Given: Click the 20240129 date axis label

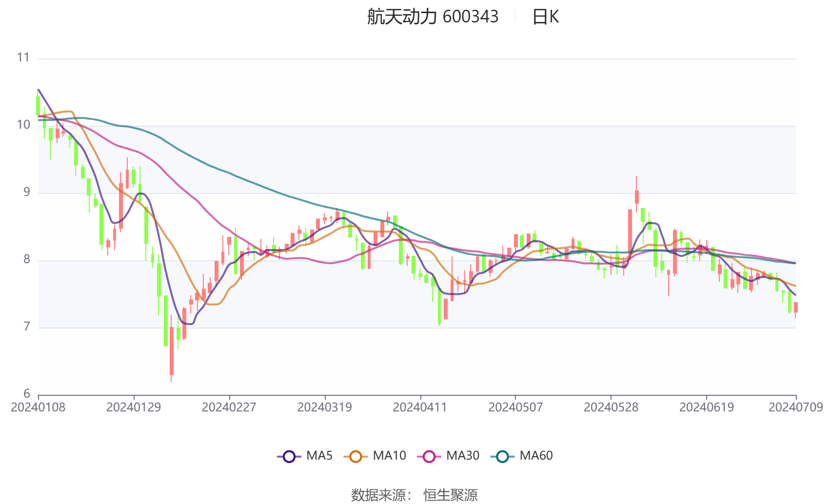Looking at the screenshot, I should (134, 407).
